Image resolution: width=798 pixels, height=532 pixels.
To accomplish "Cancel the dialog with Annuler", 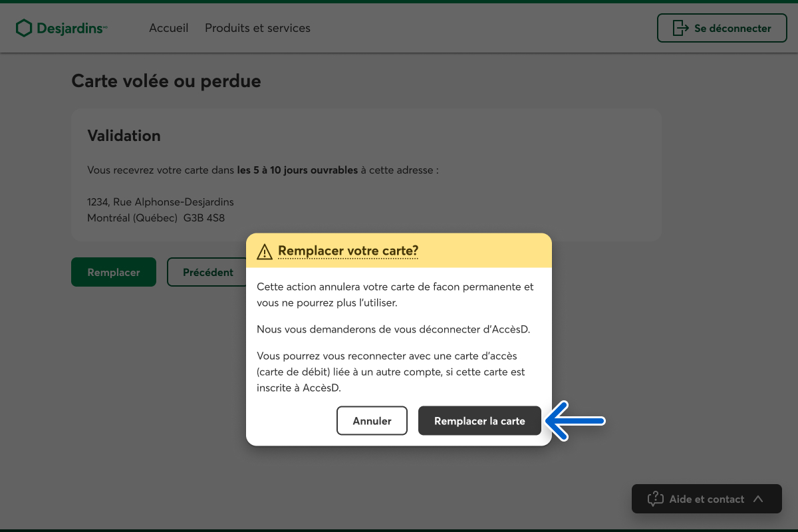I will click(x=372, y=421).
